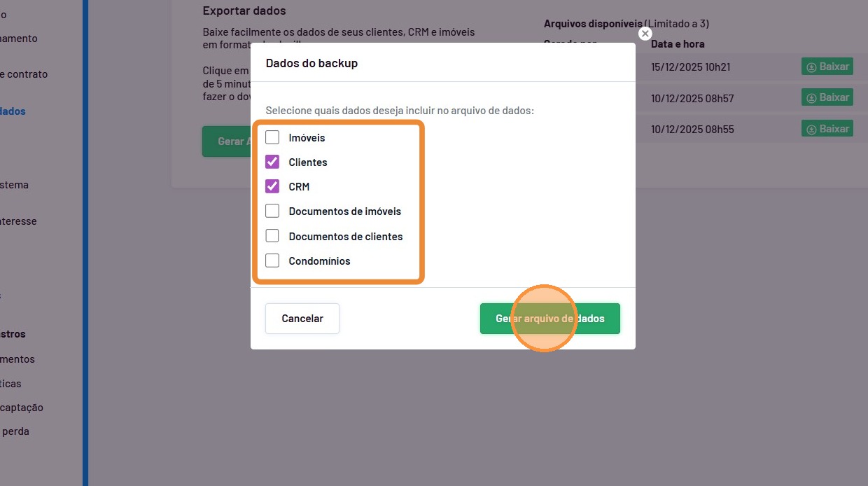Tick the Documentos de imóveis checkbox
Image resolution: width=868 pixels, height=486 pixels.
point(272,211)
